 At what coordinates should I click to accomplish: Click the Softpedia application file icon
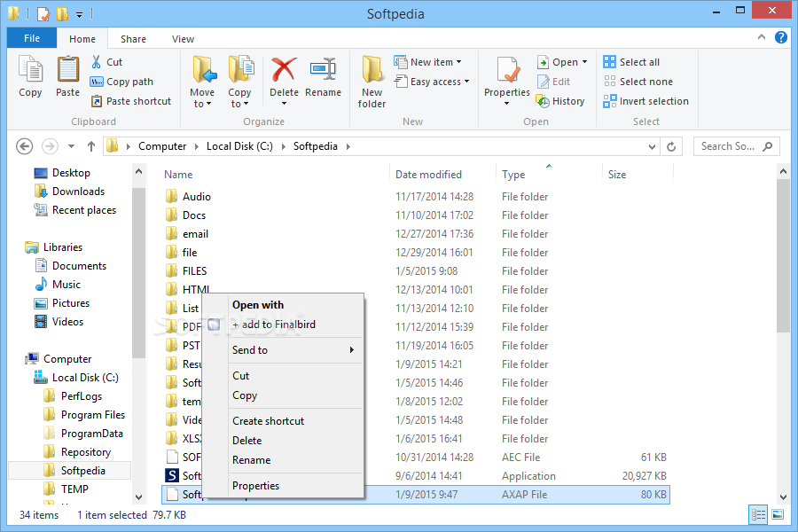tap(172, 475)
